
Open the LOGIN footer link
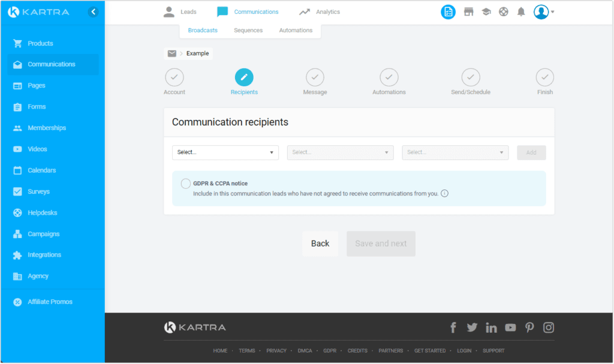coord(464,351)
